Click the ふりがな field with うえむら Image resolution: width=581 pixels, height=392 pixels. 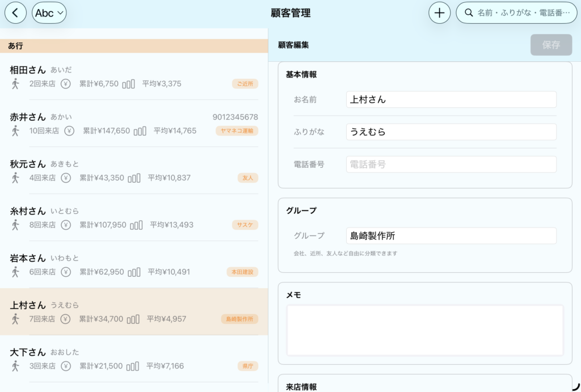click(x=451, y=132)
